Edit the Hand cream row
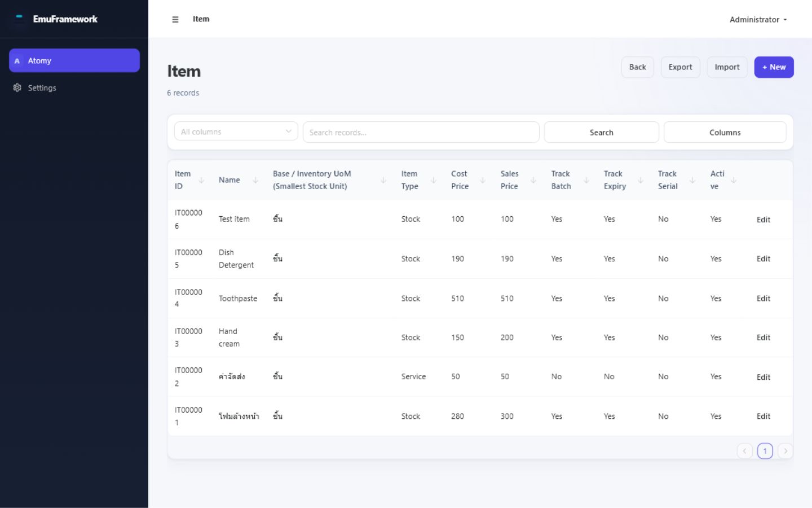 point(764,337)
